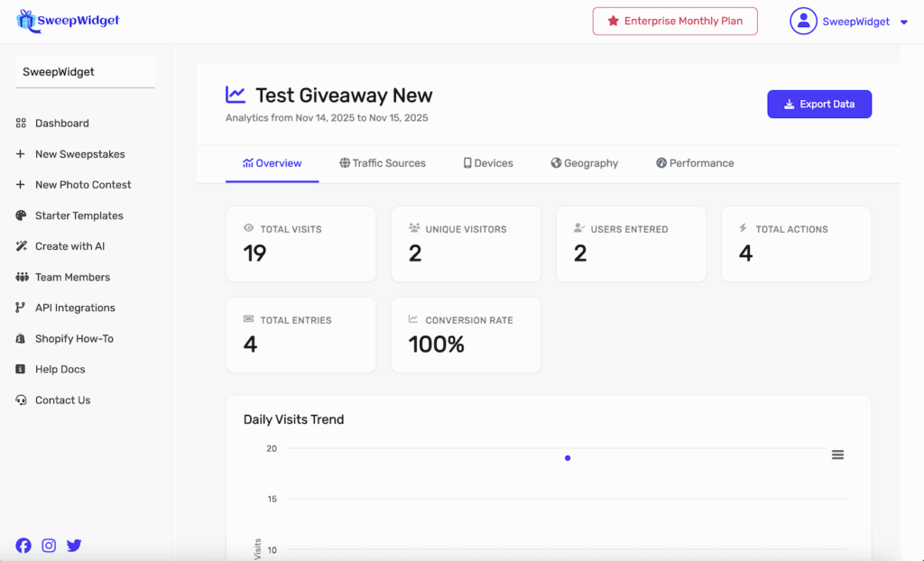
Task: Open the Devices tab
Action: tap(488, 163)
